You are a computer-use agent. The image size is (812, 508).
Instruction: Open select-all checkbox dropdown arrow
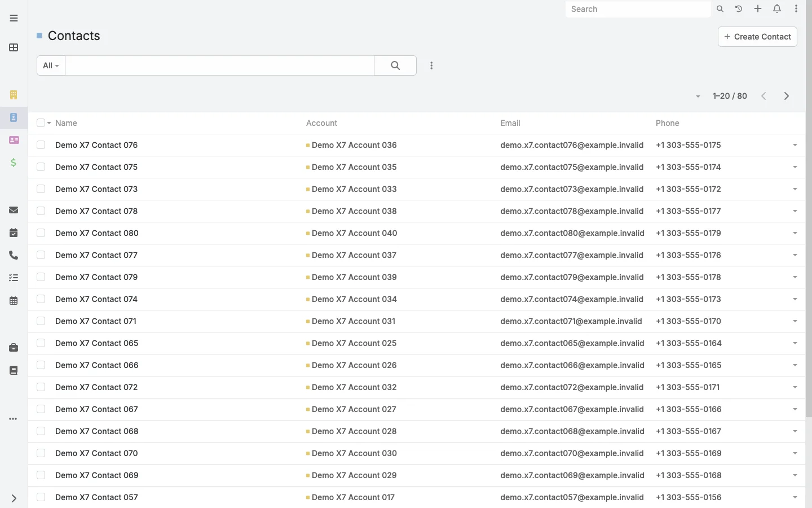49,123
